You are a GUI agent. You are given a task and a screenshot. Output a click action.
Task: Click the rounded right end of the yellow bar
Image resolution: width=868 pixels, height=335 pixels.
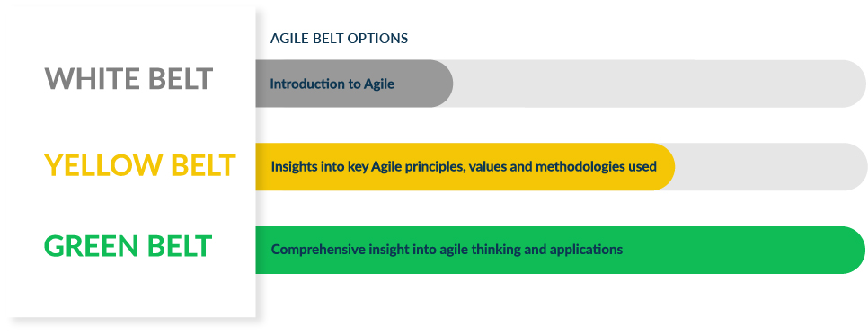click(662, 167)
